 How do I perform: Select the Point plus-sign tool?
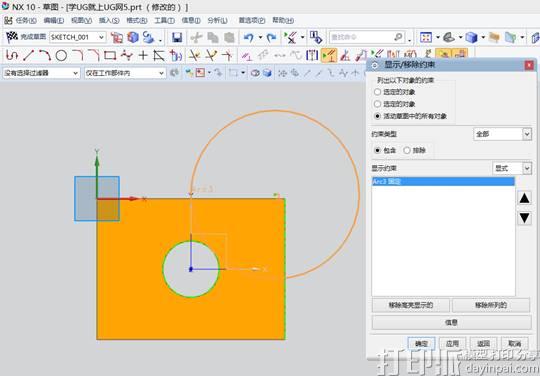pos(143,55)
